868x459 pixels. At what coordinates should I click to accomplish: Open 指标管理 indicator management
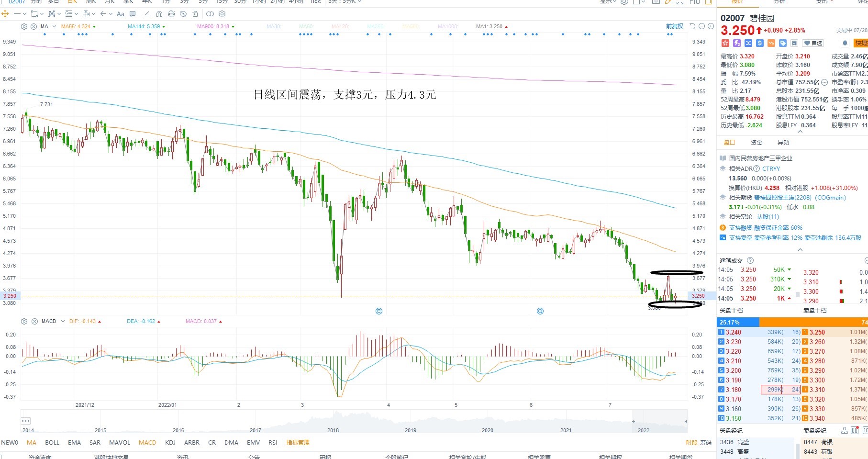(298, 443)
